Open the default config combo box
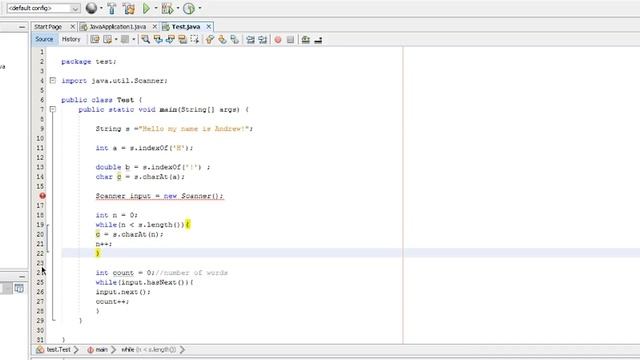 pyautogui.click(x=43, y=8)
